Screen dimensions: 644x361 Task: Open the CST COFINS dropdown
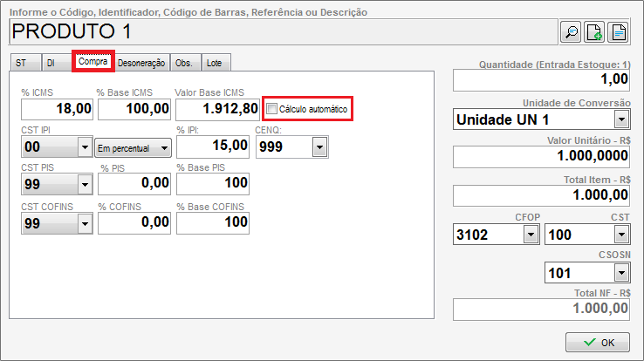pos(85,223)
